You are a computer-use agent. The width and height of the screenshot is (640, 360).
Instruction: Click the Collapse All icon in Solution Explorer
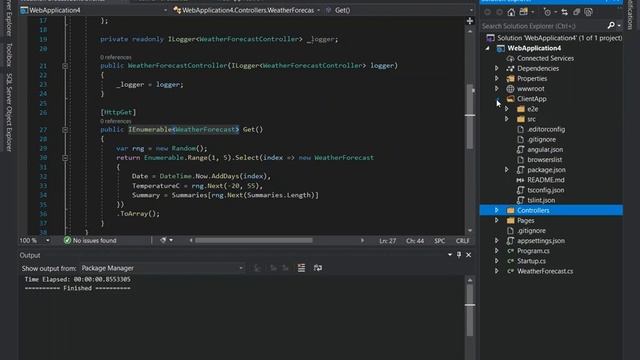(576, 12)
